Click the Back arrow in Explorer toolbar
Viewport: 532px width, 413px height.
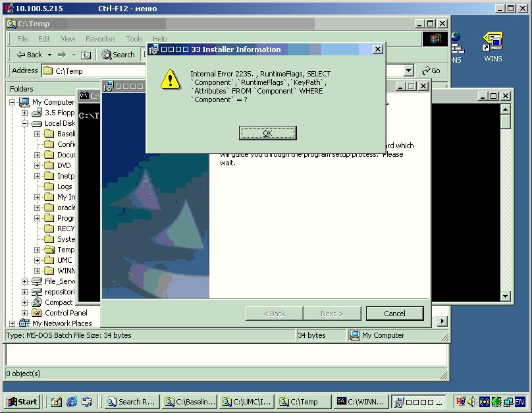(29, 55)
